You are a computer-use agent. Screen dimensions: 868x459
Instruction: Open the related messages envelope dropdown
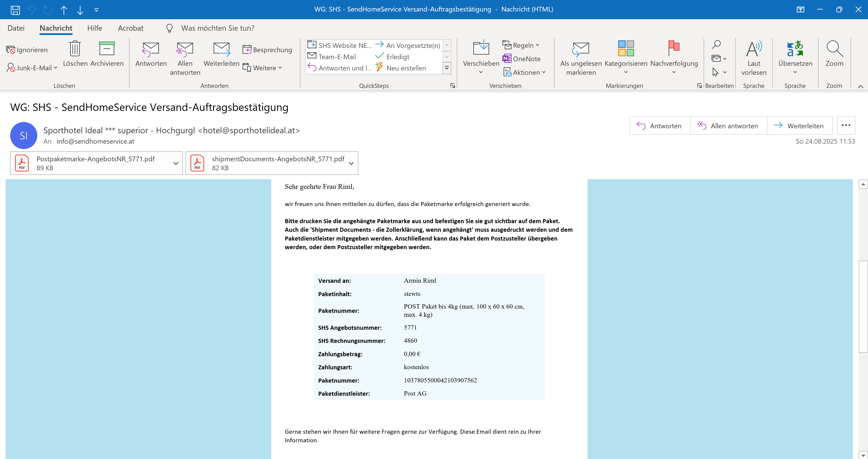pos(719,59)
